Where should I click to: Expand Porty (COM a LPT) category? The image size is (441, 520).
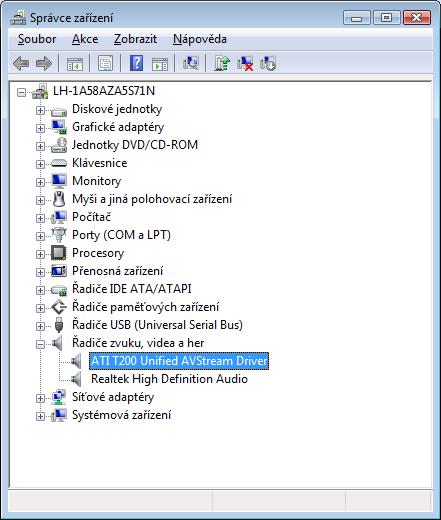tap(40, 236)
